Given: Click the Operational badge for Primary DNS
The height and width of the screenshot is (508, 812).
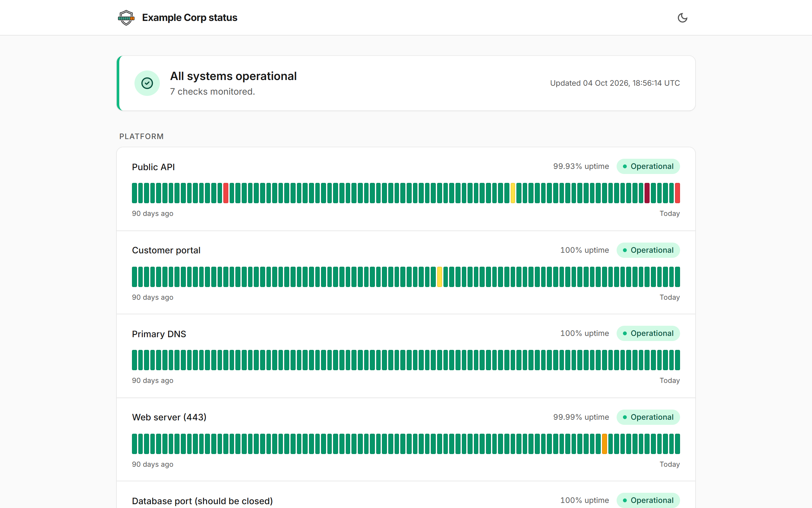Looking at the screenshot, I should click(x=648, y=333).
